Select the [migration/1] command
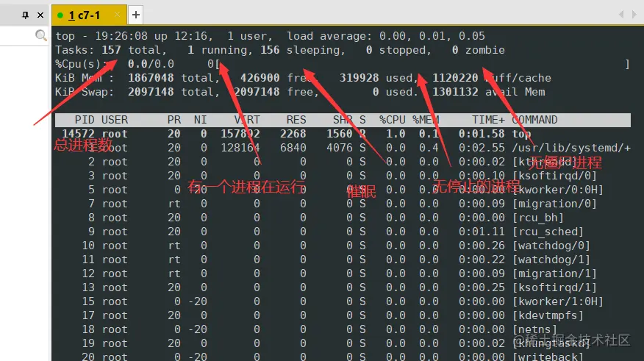The image size is (644, 361). 554,274
